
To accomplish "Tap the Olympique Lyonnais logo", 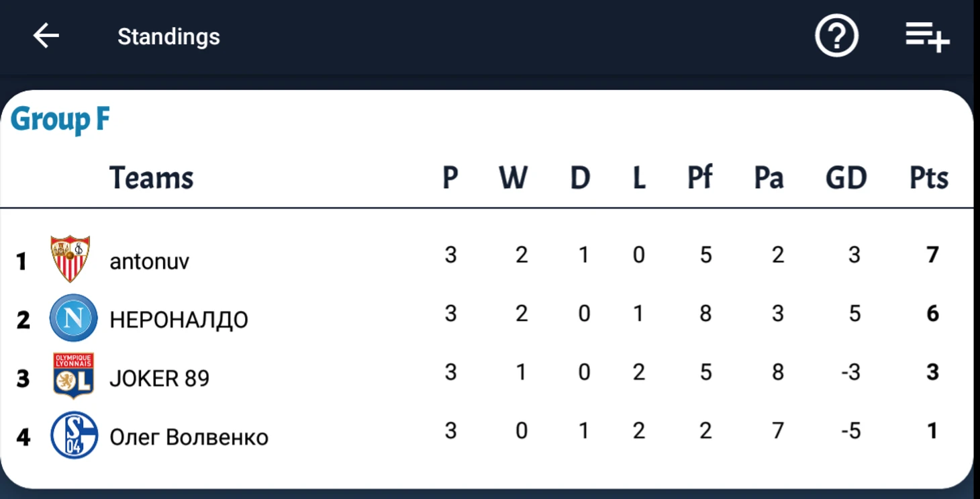I will [x=73, y=375].
